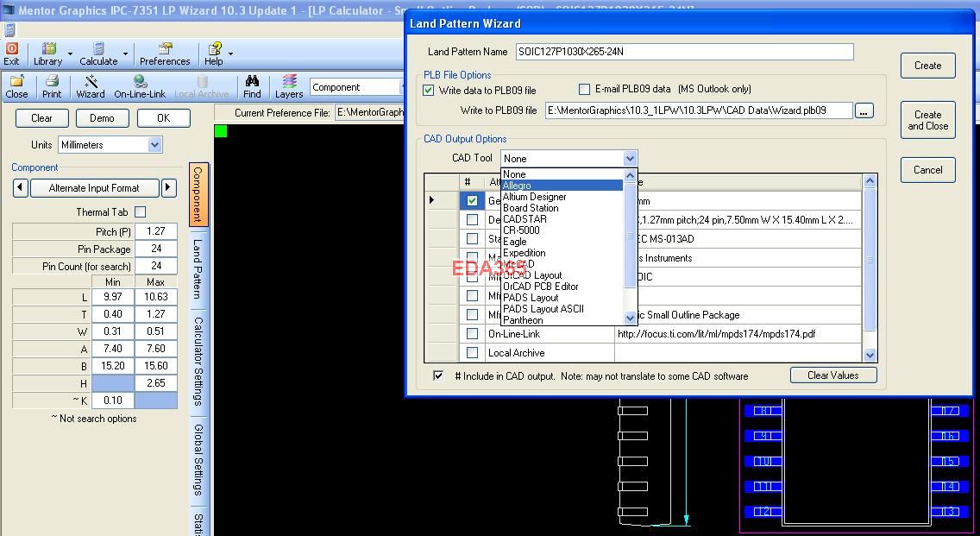
Task: Click the Clear button in left panel
Action: point(42,118)
